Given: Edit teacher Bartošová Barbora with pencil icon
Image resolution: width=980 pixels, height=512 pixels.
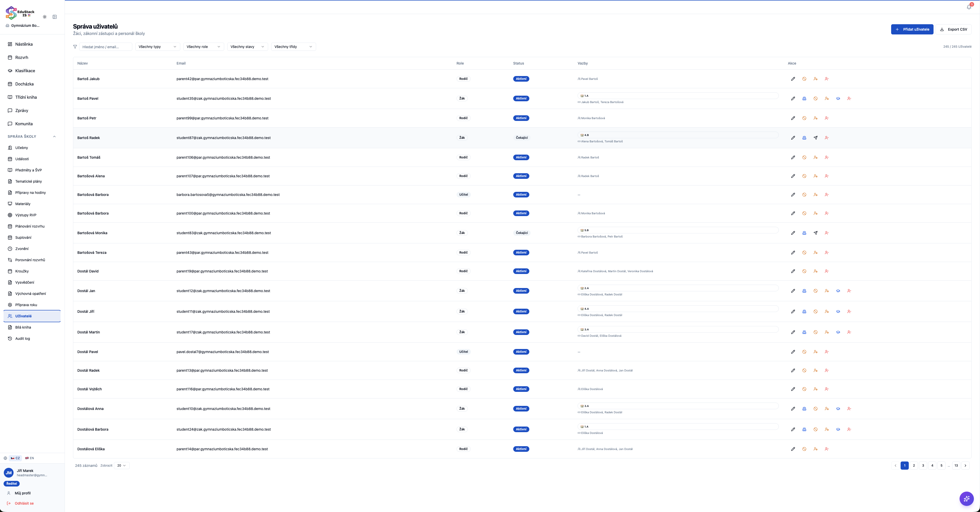Looking at the screenshot, I should [793, 195].
